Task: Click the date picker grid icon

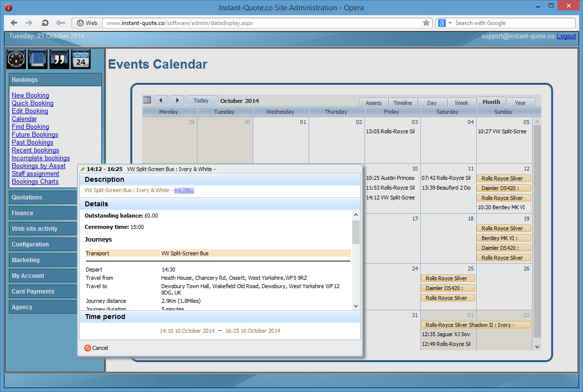Action: point(147,100)
